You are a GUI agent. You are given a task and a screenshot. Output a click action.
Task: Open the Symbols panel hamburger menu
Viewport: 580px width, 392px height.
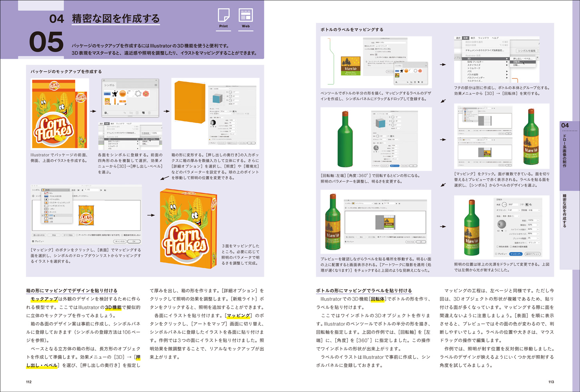coord(156,85)
